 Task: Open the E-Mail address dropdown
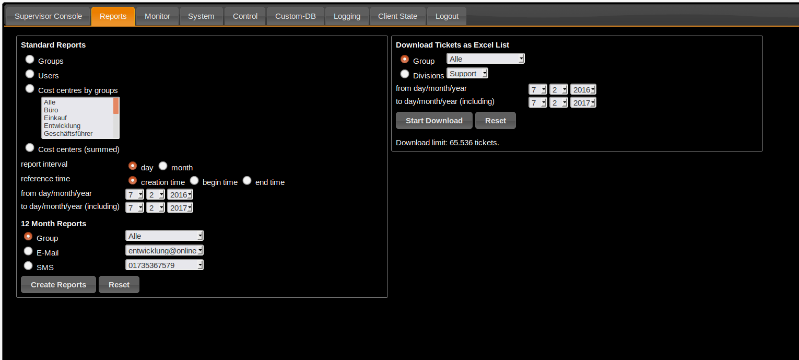(x=164, y=250)
